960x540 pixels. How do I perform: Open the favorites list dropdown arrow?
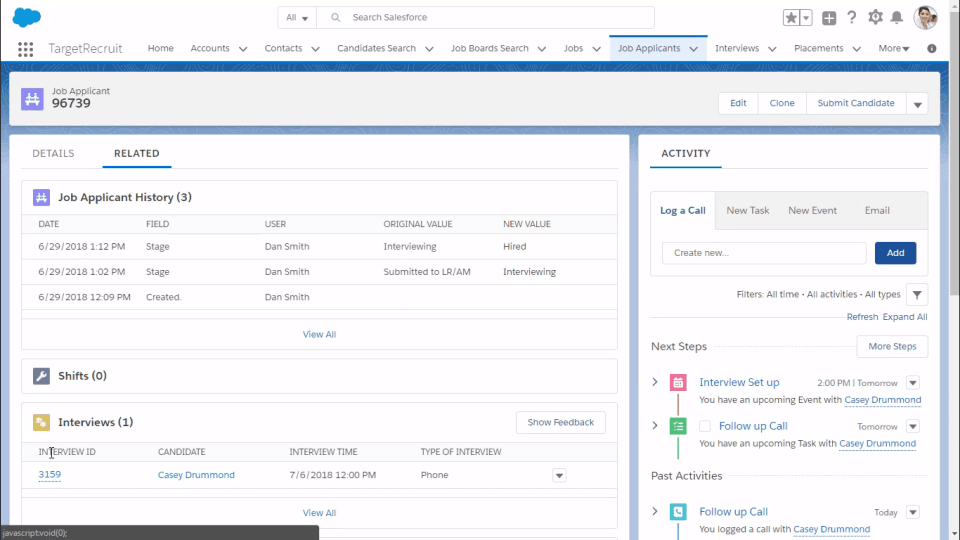coord(806,18)
